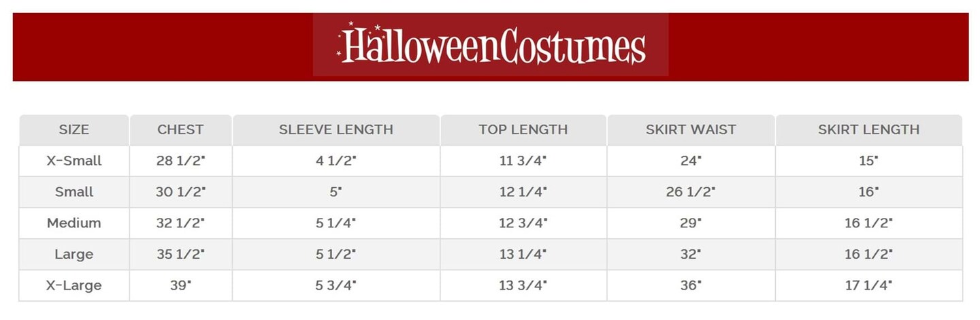This screenshot has height=320, width=980.
Task: Select the X-Small size row label
Action: click(x=74, y=161)
